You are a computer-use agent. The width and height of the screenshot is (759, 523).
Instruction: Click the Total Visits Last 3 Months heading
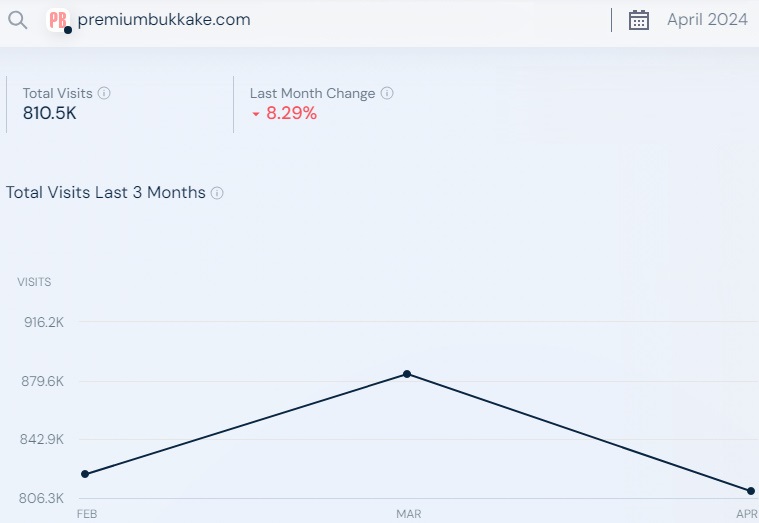(x=106, y=192)
